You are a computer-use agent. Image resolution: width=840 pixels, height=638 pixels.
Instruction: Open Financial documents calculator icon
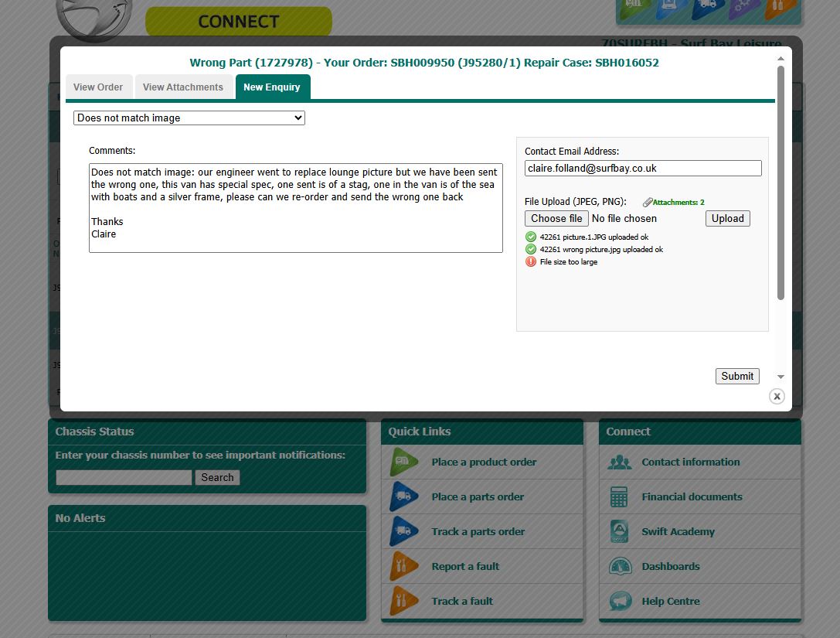(620, 497)
